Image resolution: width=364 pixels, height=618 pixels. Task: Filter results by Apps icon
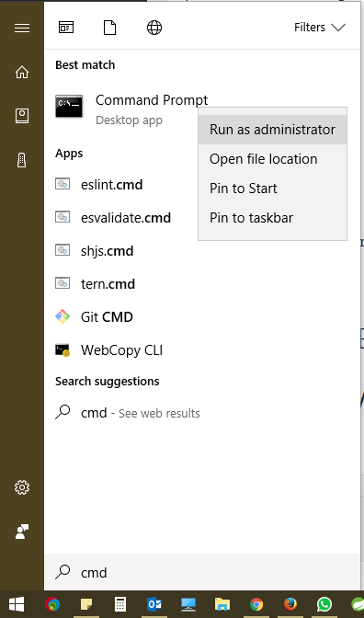click(x=66, y=28)
